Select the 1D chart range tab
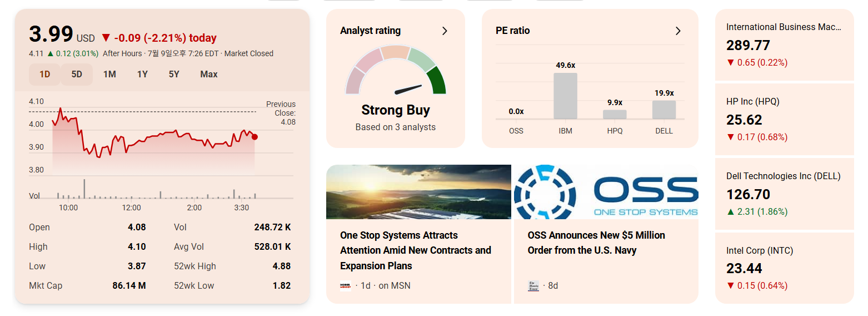The height and width of the screenshot is (316, 868). point(44,75)
